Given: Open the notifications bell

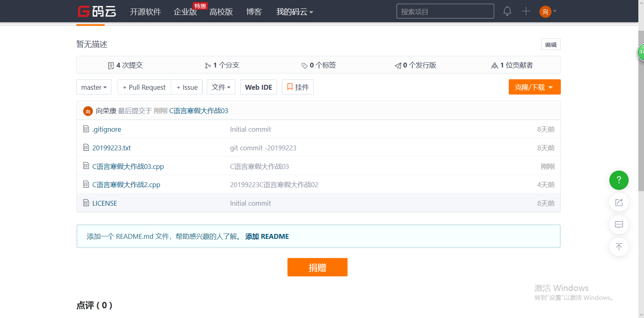Looking at the screenshot, I should tap(507, 11).
